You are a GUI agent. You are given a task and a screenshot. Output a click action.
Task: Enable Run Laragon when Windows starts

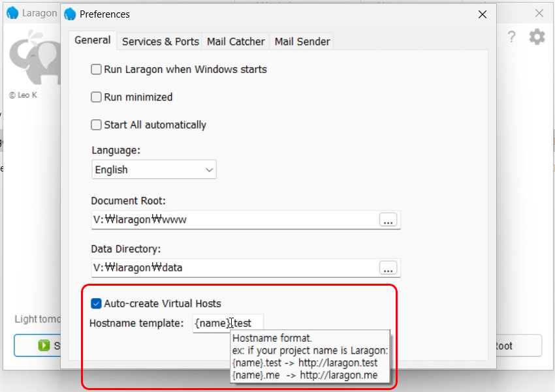pyautogui.click(x=96, y=69)
